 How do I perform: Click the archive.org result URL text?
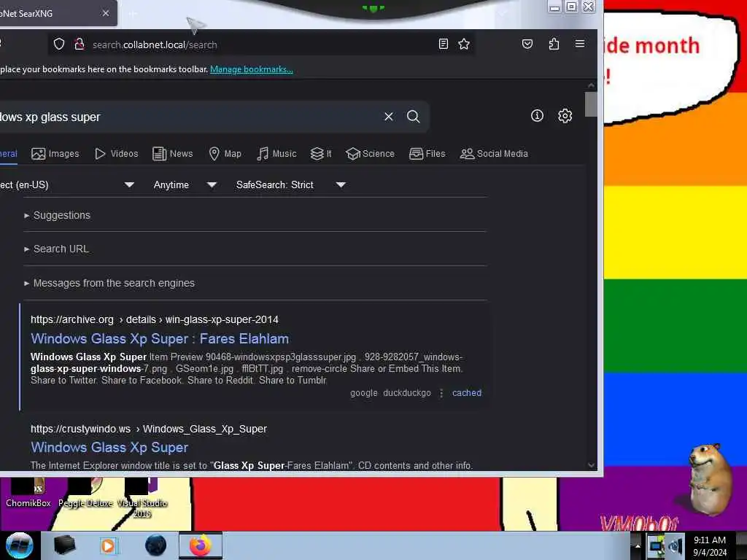click(155, 319)
